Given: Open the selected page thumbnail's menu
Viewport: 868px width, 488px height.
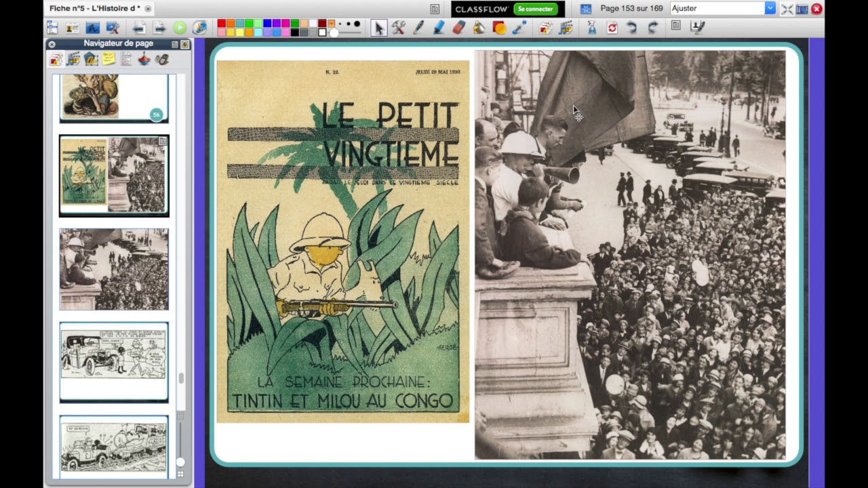Looking at the screenshot, I should click(163, 141).
